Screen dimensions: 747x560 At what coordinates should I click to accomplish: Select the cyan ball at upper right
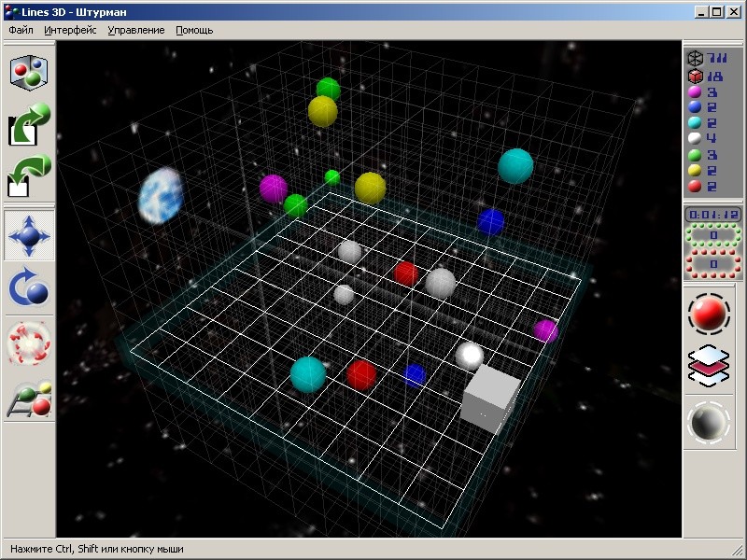(x=515, y=166)
